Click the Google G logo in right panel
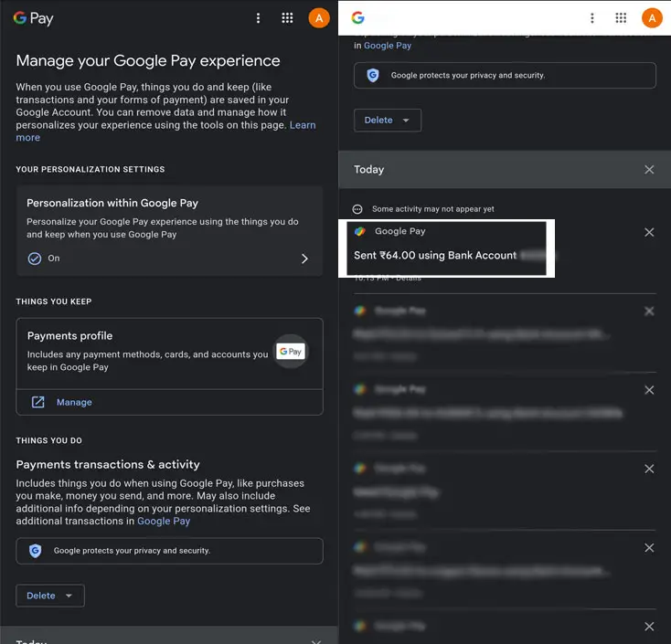The width and height of the screenshot is (671, 644). [x=358, y=17]
